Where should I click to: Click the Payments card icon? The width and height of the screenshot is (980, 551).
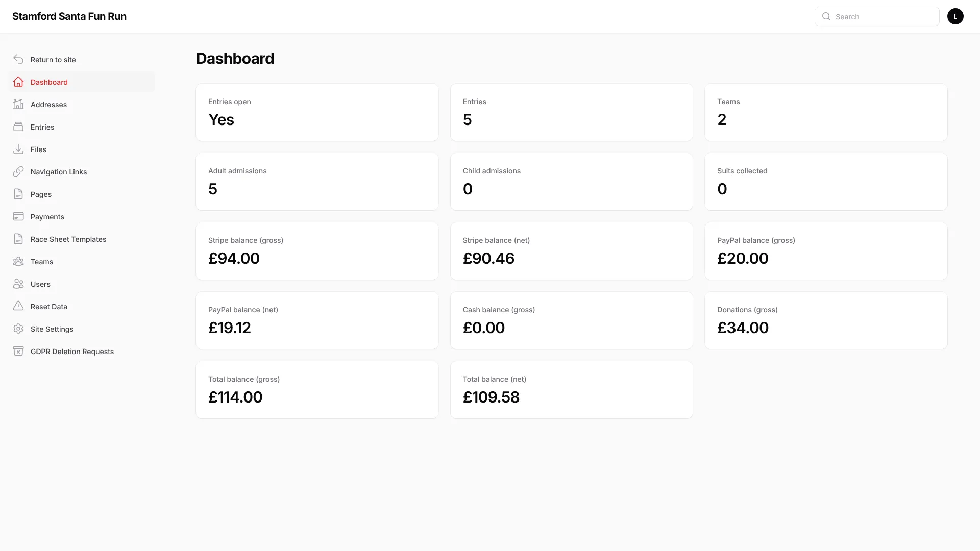click(x=18, y=216)
